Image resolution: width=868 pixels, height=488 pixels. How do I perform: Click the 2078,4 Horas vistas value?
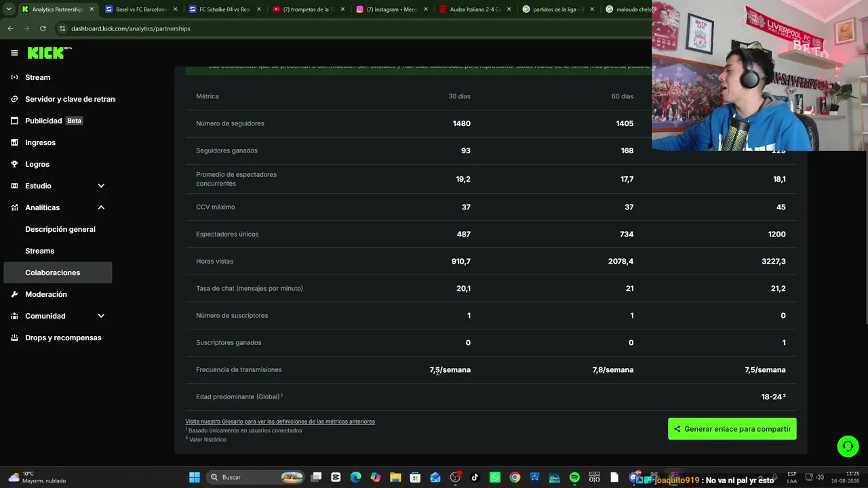click(620, 261)
